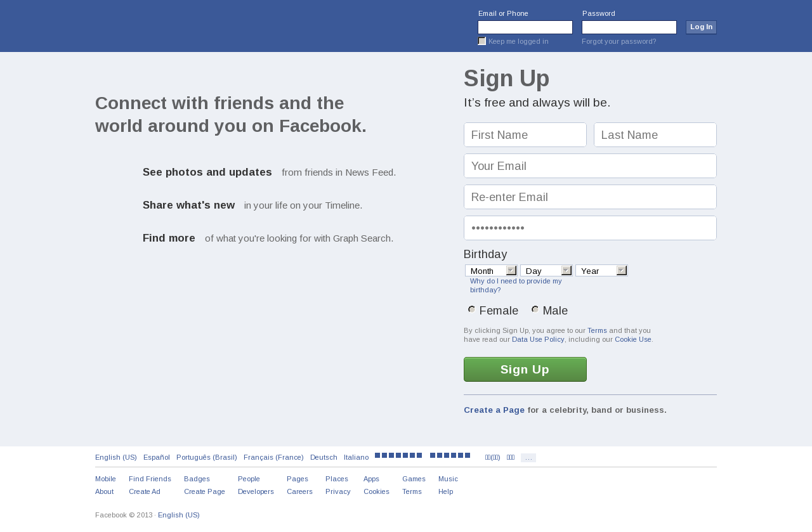
Task: Switch language to Français (France)
Action: tap(273, 457)
